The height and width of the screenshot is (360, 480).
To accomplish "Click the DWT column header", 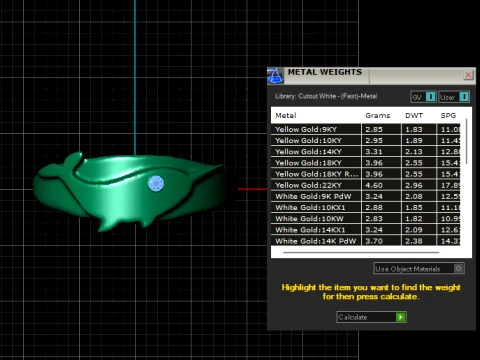I will pyautogui.click(x=414, y=115).
